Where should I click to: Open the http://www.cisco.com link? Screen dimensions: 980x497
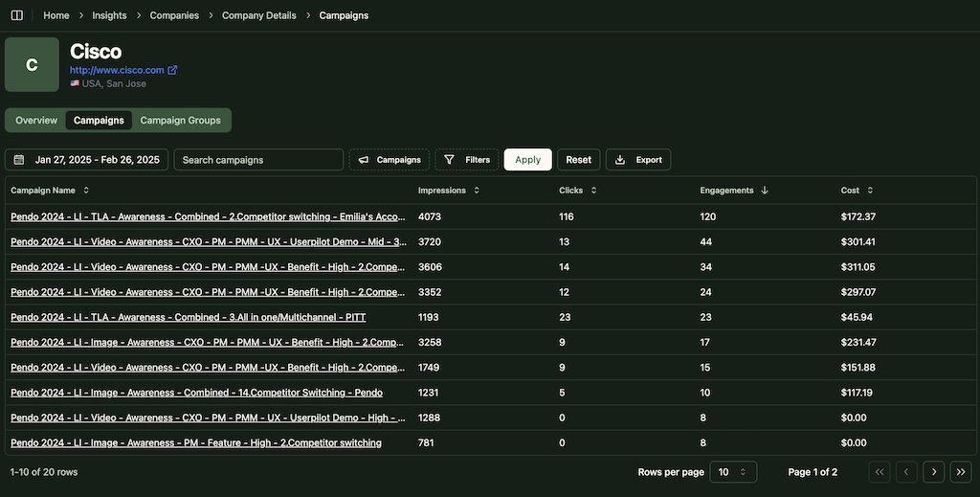117,70
